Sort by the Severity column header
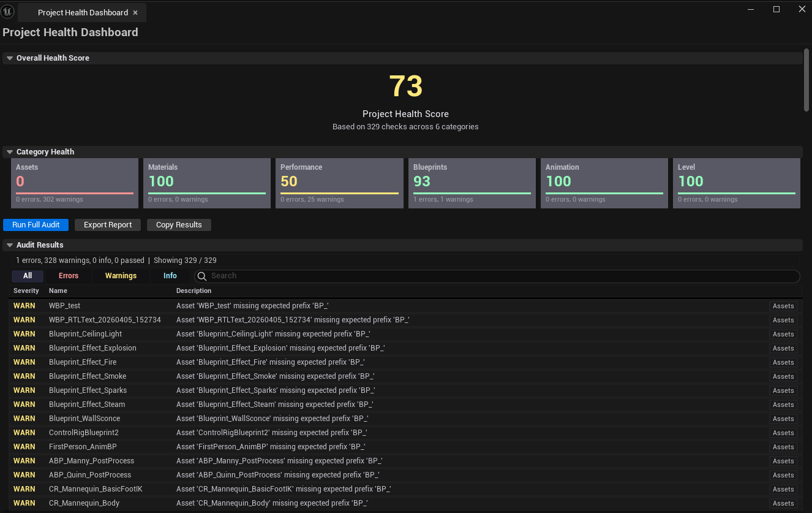This screenshot has width=812, height=513. click(26, 291)
